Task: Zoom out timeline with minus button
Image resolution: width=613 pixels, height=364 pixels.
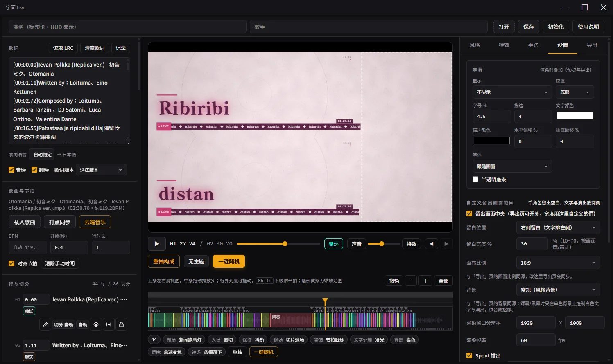Action: pos(411,281)
